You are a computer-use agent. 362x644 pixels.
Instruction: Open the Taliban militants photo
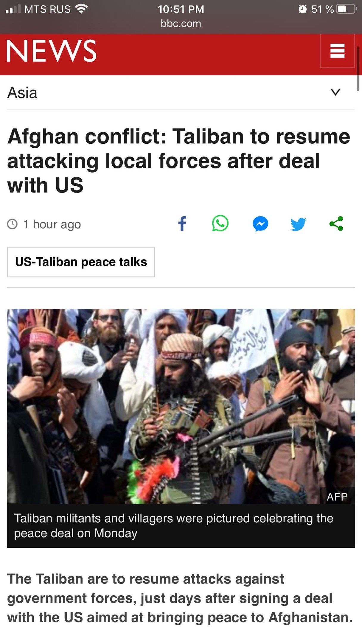point(181,406)
